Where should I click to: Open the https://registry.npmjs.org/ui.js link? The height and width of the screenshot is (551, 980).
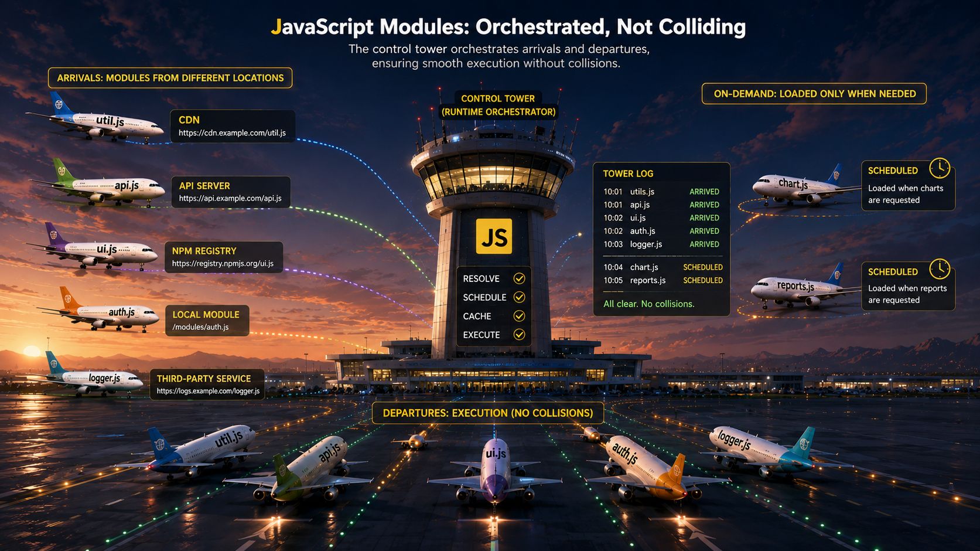(223, 264)
